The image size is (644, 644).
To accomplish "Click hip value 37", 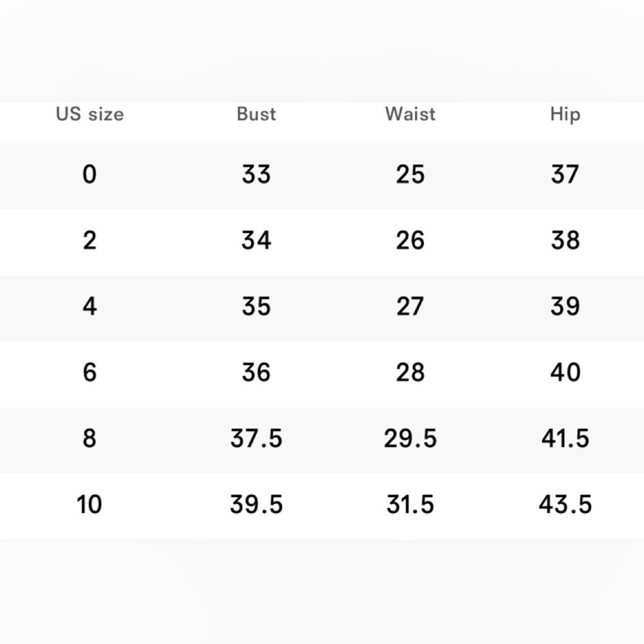I will point(565,174).
